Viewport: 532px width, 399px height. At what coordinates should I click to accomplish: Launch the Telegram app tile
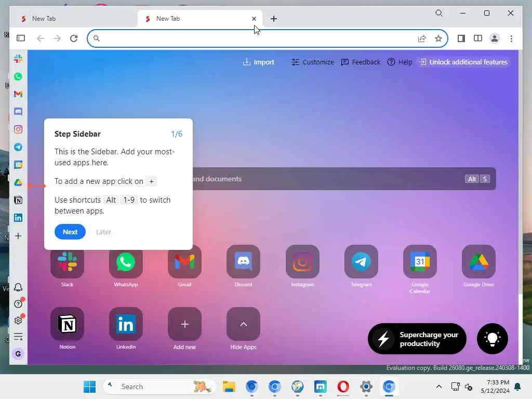[x=361, y=262]
